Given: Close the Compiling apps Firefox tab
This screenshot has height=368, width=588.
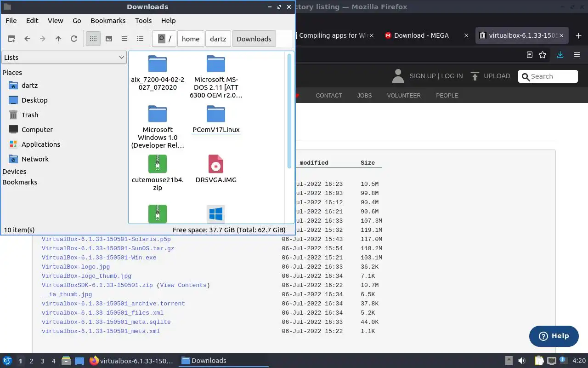Looking at the screenshot, I should pyautogui.click(x=372, y=35).
